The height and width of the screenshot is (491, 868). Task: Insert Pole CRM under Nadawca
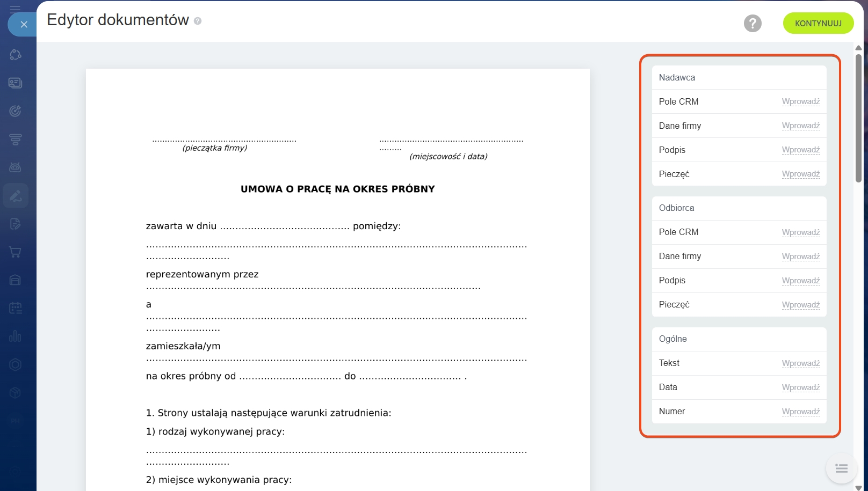800,101
